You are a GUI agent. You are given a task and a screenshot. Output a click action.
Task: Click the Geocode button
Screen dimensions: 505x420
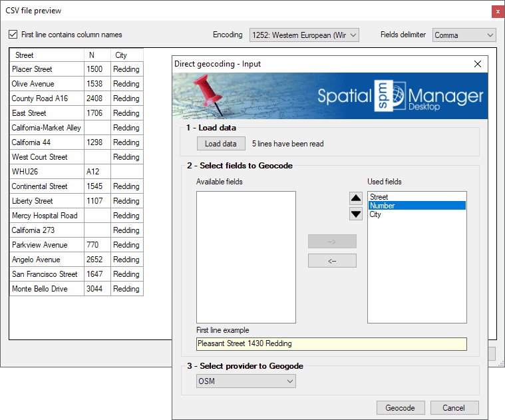(401, 408)
